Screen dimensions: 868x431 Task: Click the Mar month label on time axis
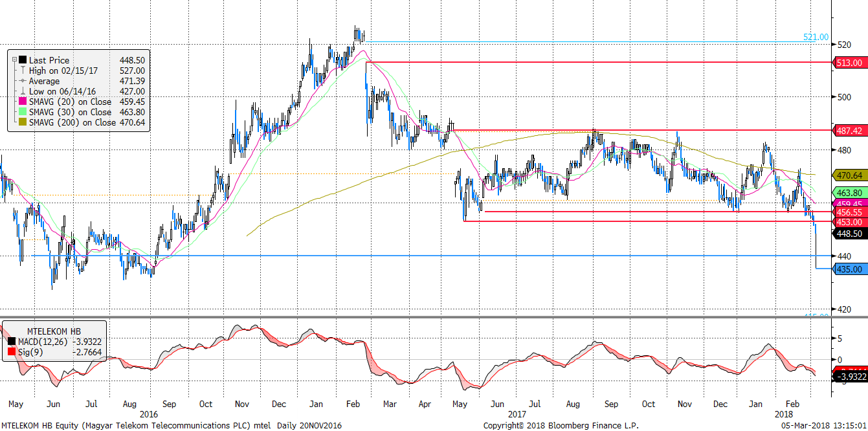coord(390,404)
